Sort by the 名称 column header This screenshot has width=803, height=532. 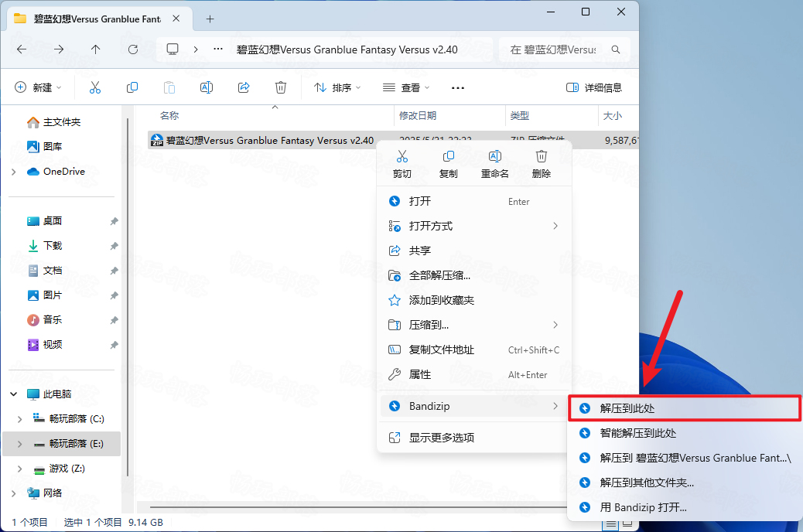tap(169, 116)
